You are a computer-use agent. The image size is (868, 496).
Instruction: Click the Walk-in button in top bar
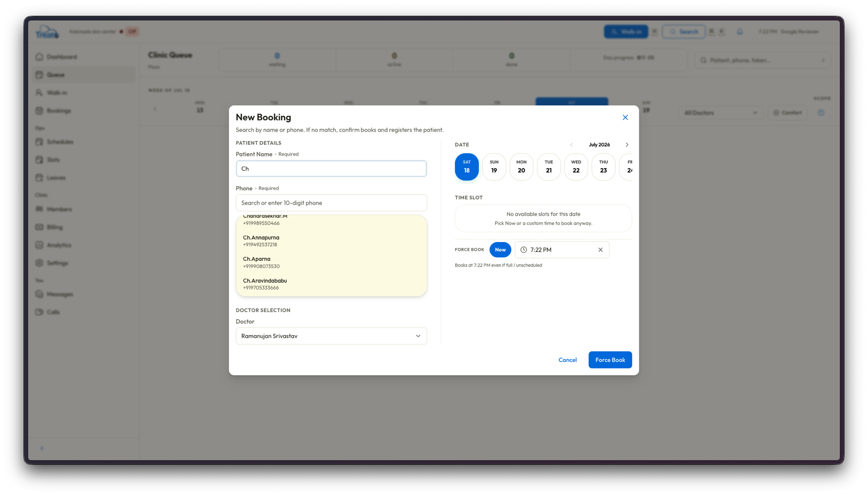pyautogui.click(x=626, y=32)
